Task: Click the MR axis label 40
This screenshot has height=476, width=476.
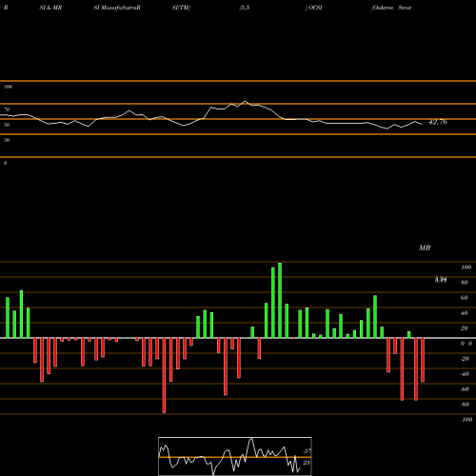Action: (x=465, y=313)
